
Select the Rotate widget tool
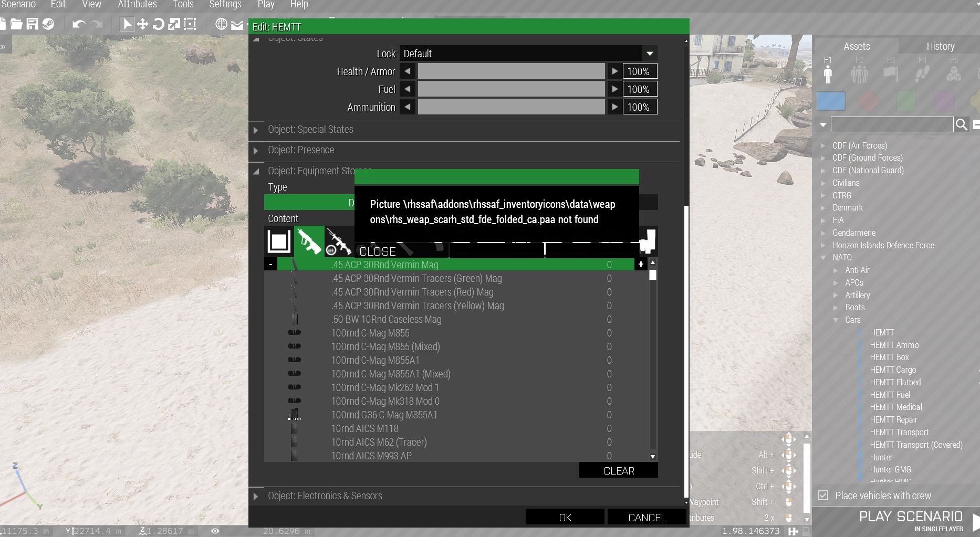click(158, 24)
